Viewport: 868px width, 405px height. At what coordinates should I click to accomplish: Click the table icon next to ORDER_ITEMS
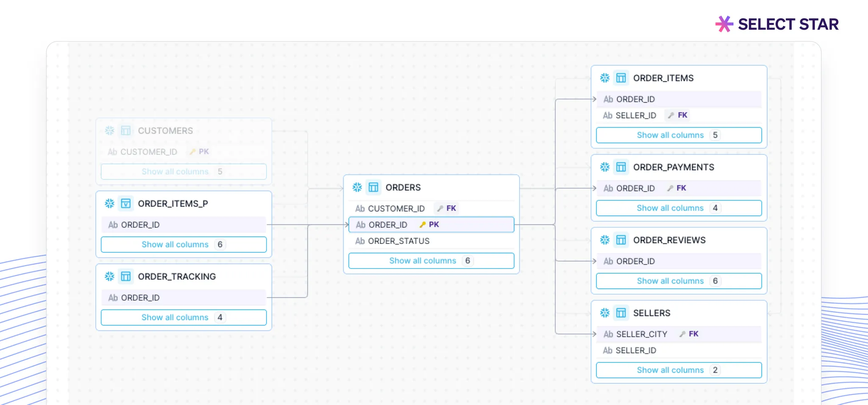tap(621, 78)
